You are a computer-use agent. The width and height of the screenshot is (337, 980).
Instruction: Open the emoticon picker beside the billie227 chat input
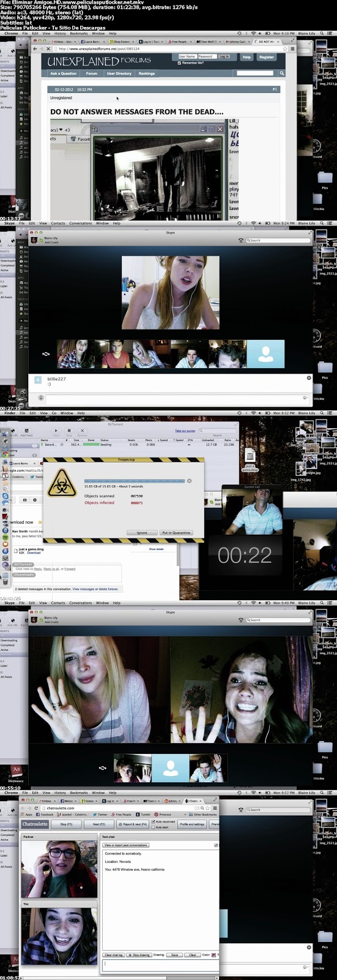point(305,398)
